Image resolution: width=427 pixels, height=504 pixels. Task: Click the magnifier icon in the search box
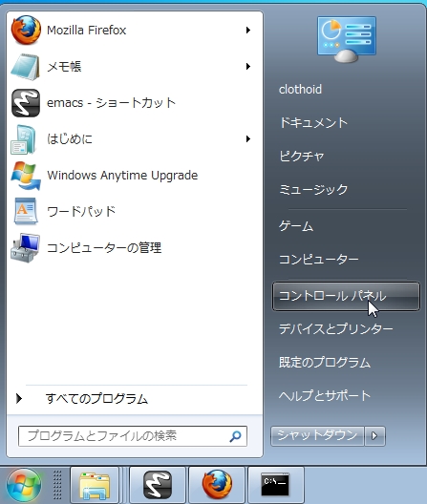point(236,436)
